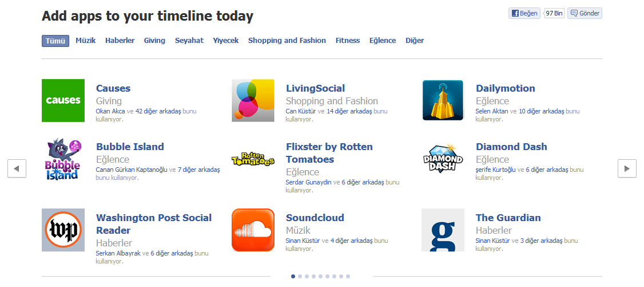Open the Washington Post WP icon
Viewport: 644px width, 287px height.
pos(63,230)
